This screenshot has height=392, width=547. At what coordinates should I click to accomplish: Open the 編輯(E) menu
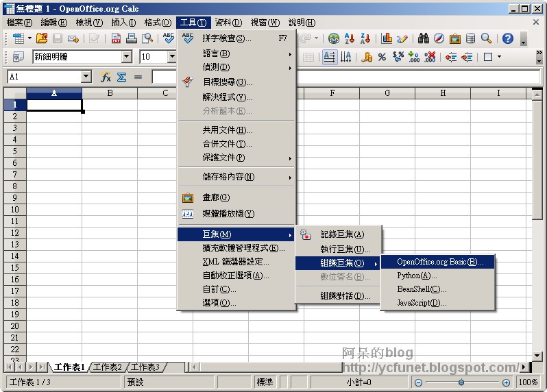(x=53, y=23)
